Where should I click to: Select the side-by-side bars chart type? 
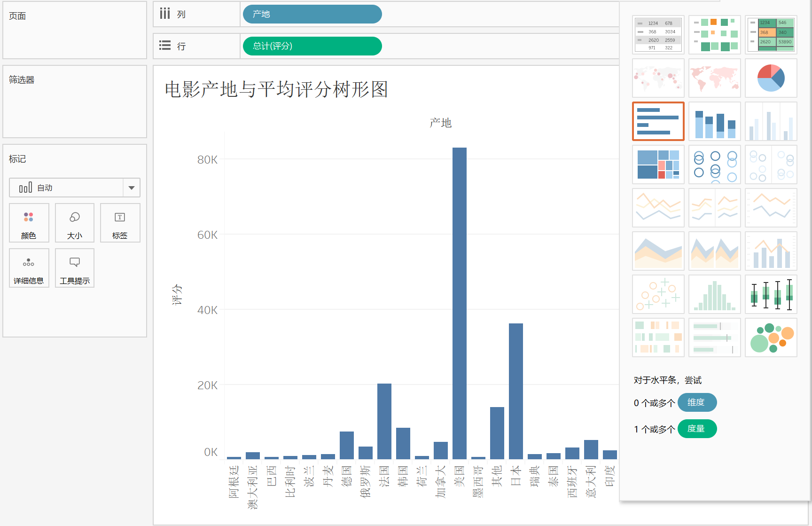pos(771,121)
